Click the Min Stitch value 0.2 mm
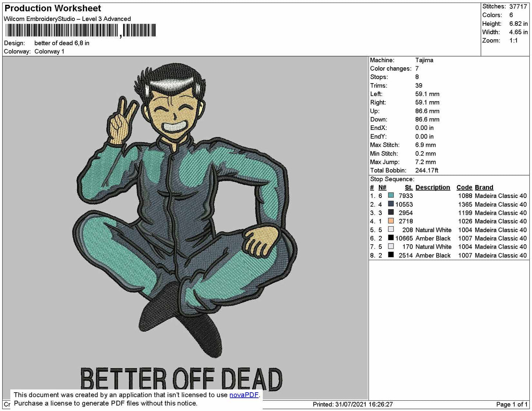Image resolution: width=532 pixels, height=411 pixels. pyautogui.click(x=425, y=153)
